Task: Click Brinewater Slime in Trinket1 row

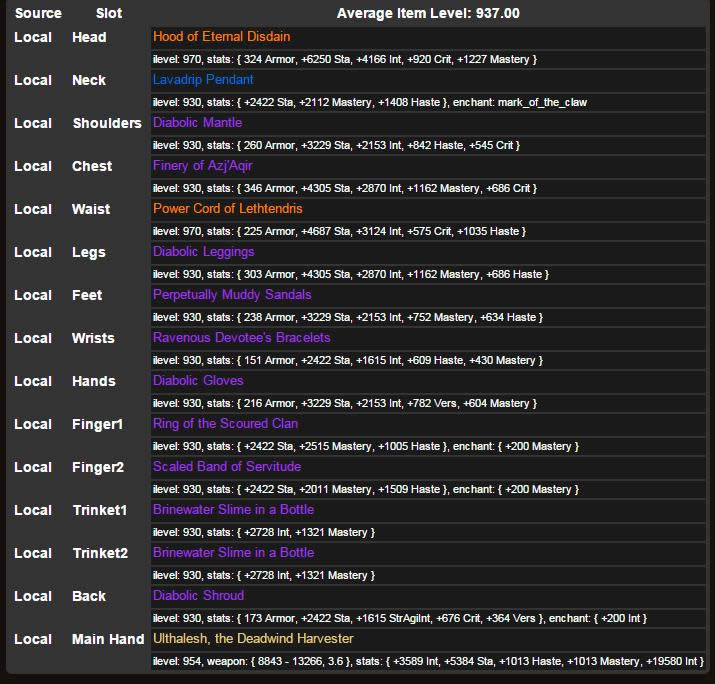Action: click(233, 510)
